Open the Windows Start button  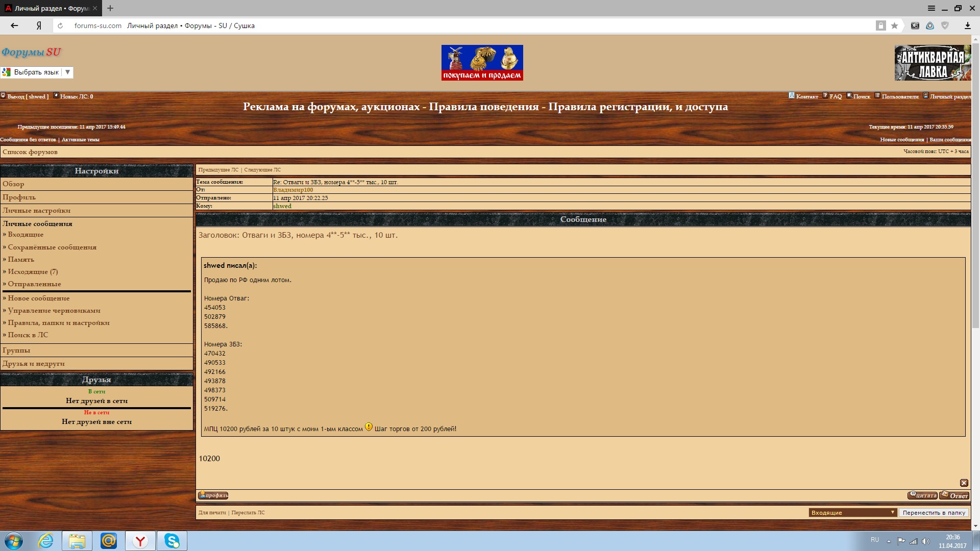pos(14,541)
